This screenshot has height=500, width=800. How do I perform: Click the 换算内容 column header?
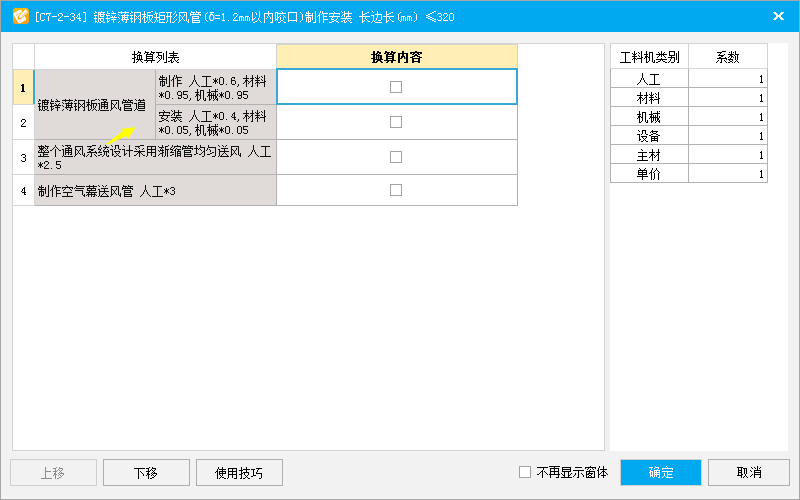tap(396, 57)
